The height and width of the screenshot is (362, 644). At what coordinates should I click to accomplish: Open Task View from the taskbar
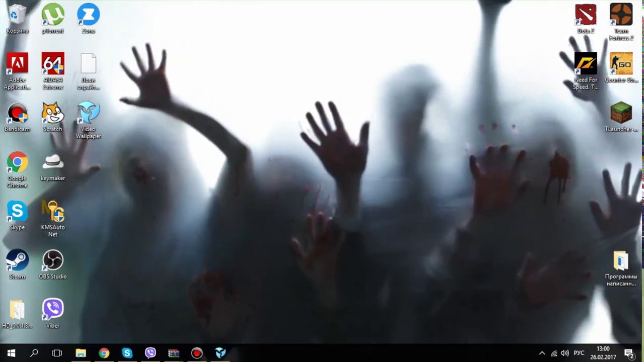click(x=57, y=353)
